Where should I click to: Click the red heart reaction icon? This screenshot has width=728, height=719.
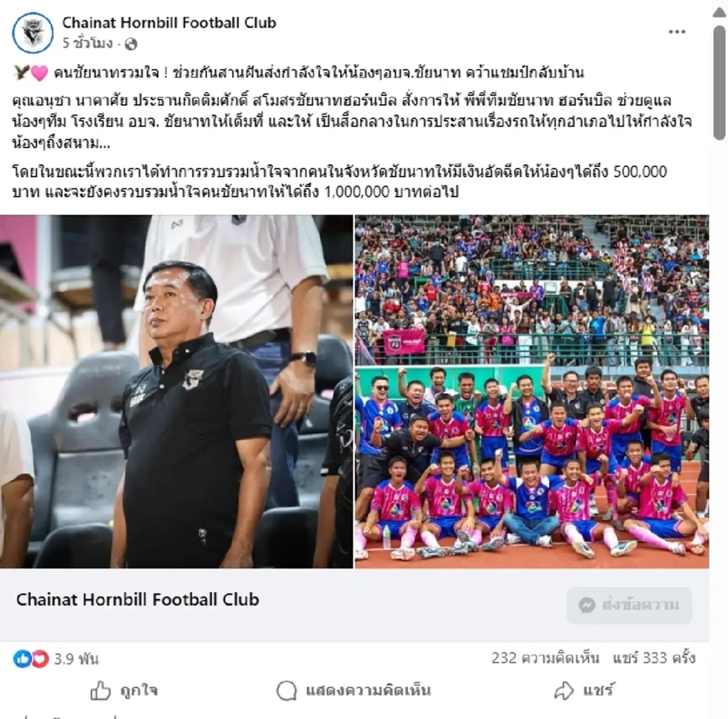pos(39,658)
